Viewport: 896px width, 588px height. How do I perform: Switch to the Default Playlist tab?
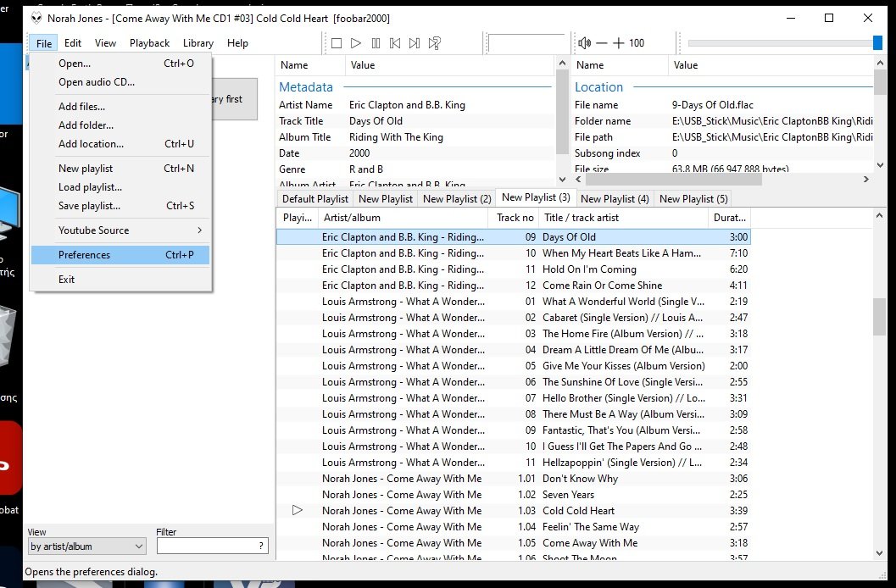click(x=314, y=197)
